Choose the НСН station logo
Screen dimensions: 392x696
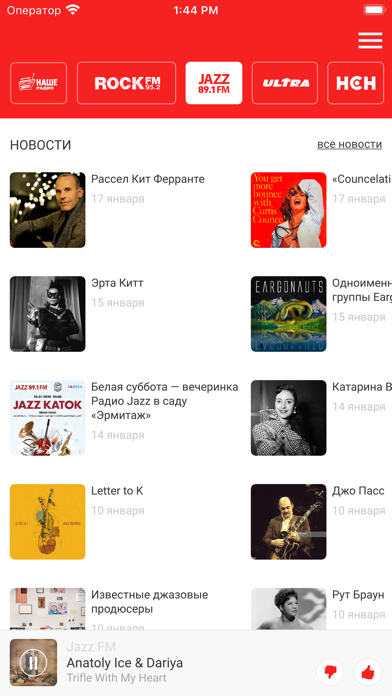[x=356, y=83]
